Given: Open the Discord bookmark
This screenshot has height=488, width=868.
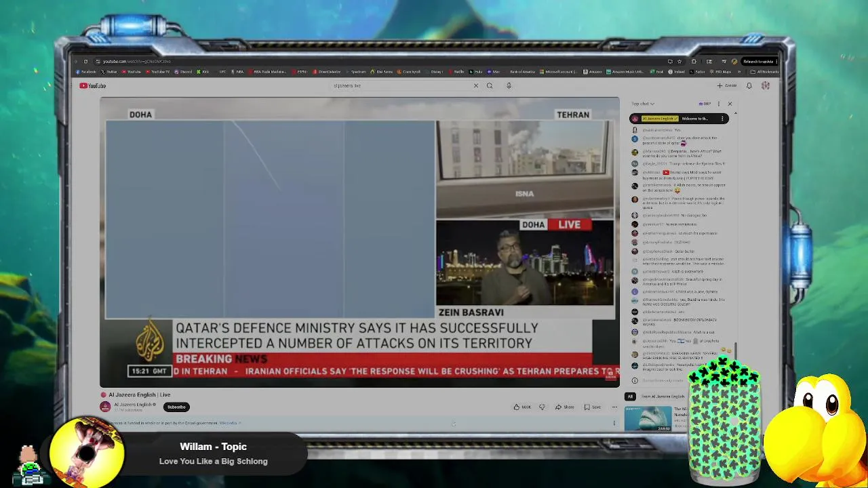Looking at the screenshot, I should [x=184, y=72].
